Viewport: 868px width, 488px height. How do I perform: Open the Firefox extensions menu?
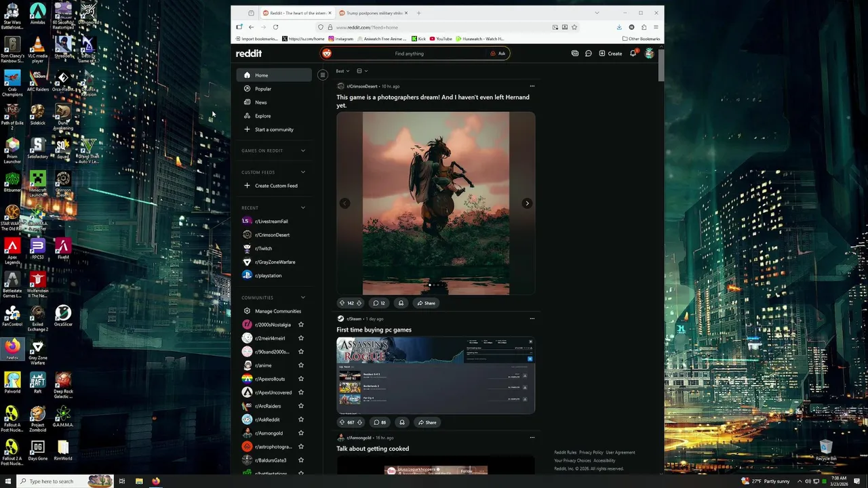coord(644,27)
